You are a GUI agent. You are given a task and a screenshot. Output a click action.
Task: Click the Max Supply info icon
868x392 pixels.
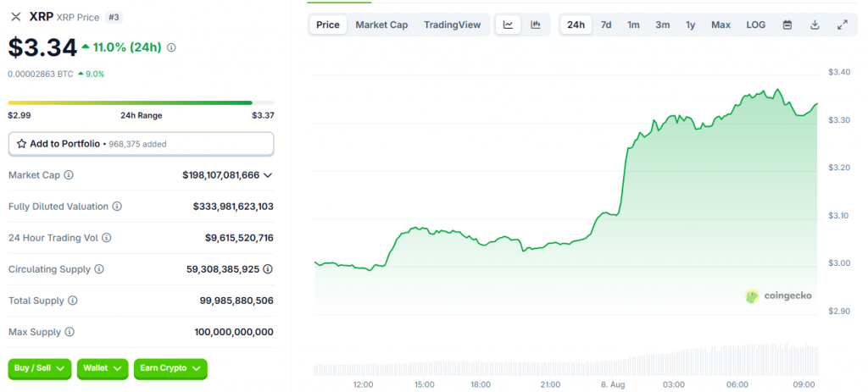[x=70, y=332]
